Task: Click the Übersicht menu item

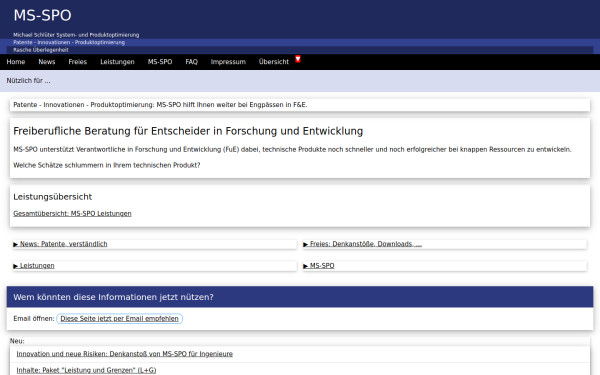Action: [x=274, y=62]
